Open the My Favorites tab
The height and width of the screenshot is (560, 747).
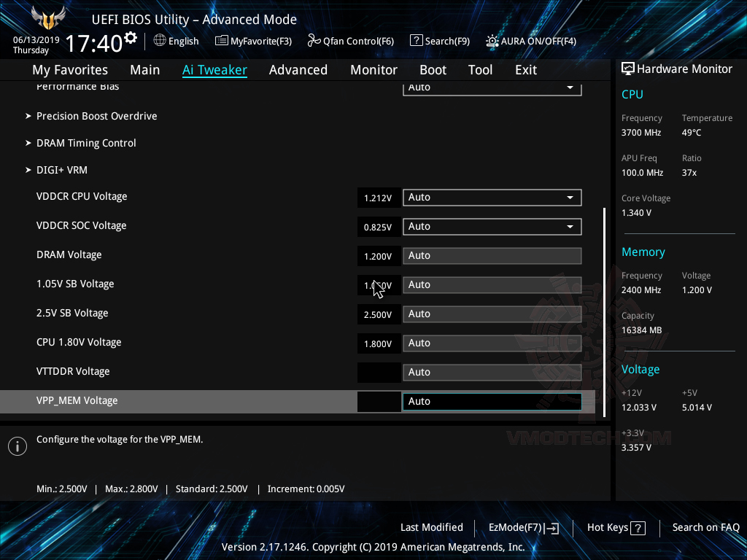[70, 70]
